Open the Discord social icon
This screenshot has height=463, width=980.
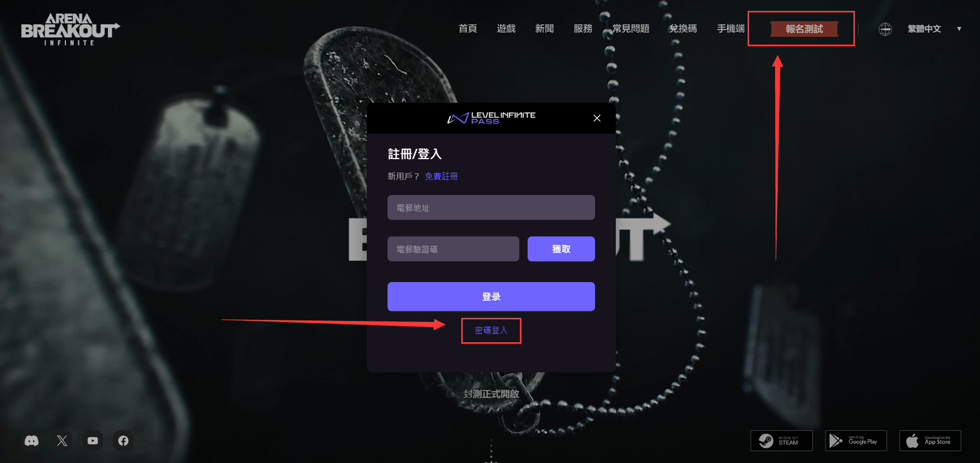pyautogui.click(x=32, y=441)
